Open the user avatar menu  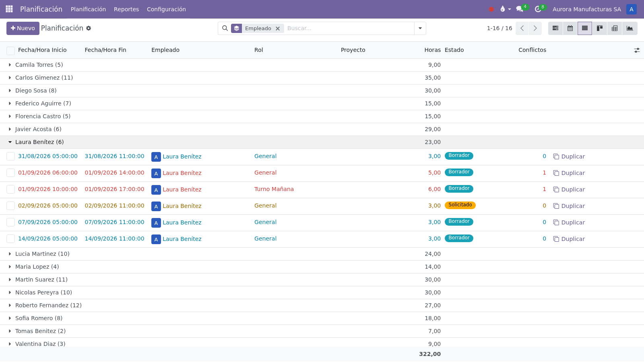632,9
